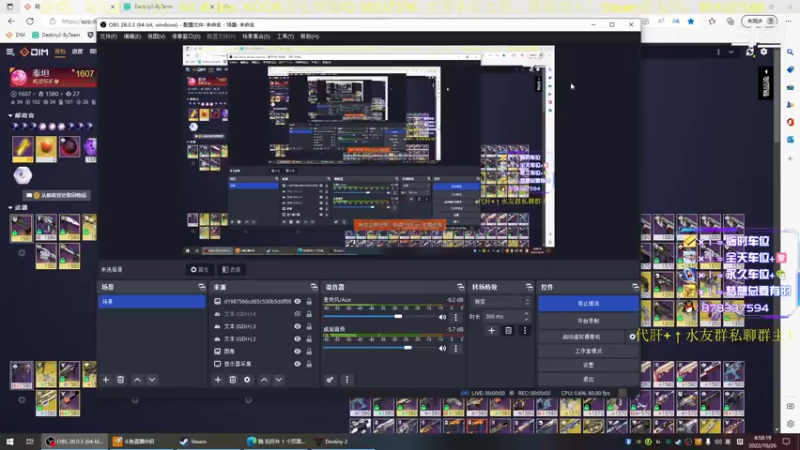The width and height of the screenshot is (800, 450).
Task: Remove the selected scene using the trash icon
Action: (x=120, y=380)
